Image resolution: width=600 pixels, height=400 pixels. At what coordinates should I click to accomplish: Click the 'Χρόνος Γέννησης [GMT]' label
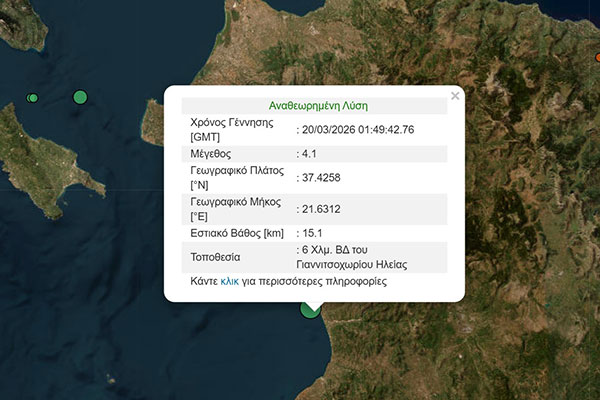coord(234,130)
